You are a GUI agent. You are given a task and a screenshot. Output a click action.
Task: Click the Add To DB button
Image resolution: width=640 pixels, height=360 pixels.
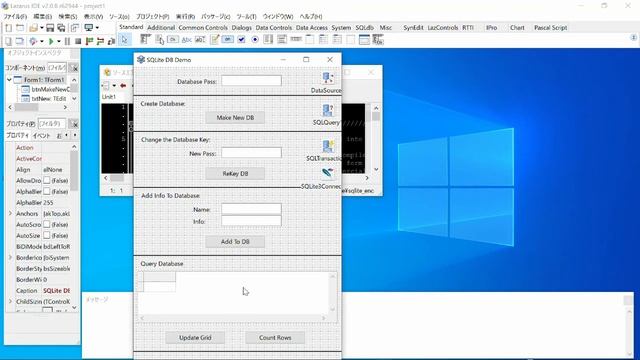click(x=235, y=242)
